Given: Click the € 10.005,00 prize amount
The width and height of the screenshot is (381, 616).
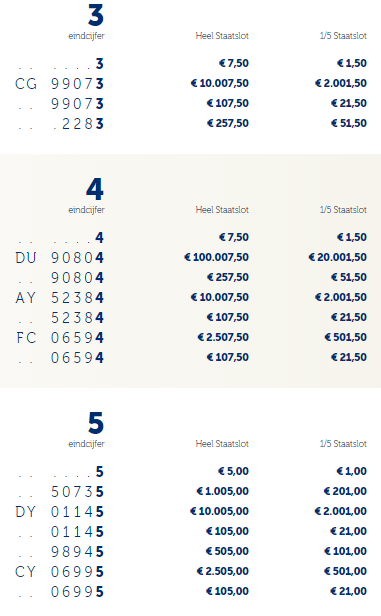Looking at the screenshot, I should click(x=219, y=511).
